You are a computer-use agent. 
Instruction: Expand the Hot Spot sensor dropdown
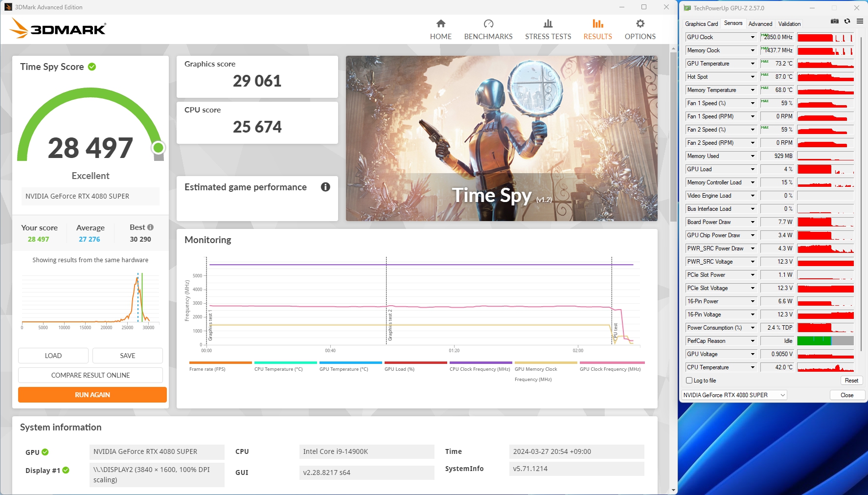pyautogui.click(x=753, y=77)
